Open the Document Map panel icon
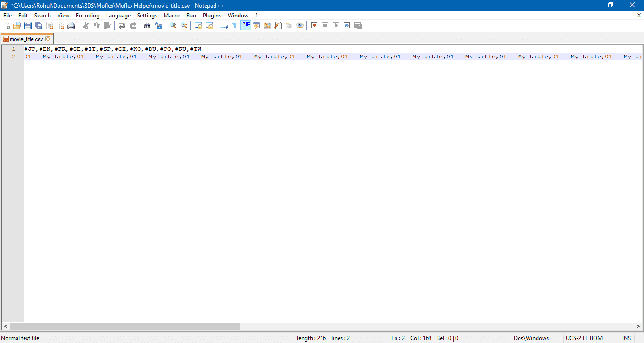Image resolution: width=644 pixels, height=343 pixels. click(x=267, y=25)
